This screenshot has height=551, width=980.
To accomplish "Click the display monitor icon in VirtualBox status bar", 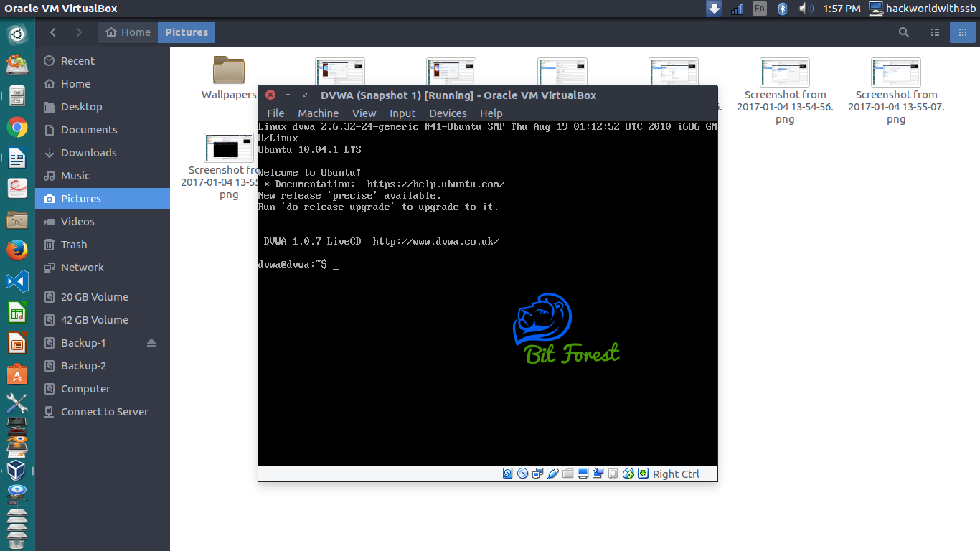I will (x=583, y=474).
